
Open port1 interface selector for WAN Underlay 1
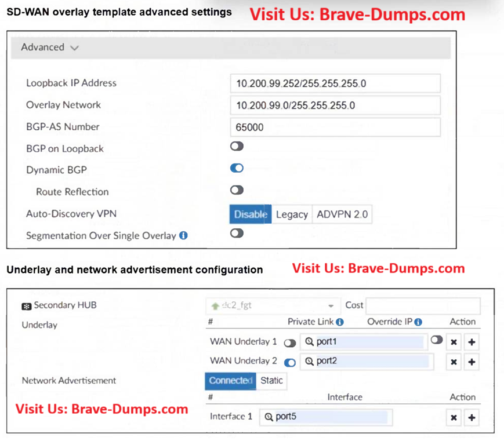pos(364,342)
